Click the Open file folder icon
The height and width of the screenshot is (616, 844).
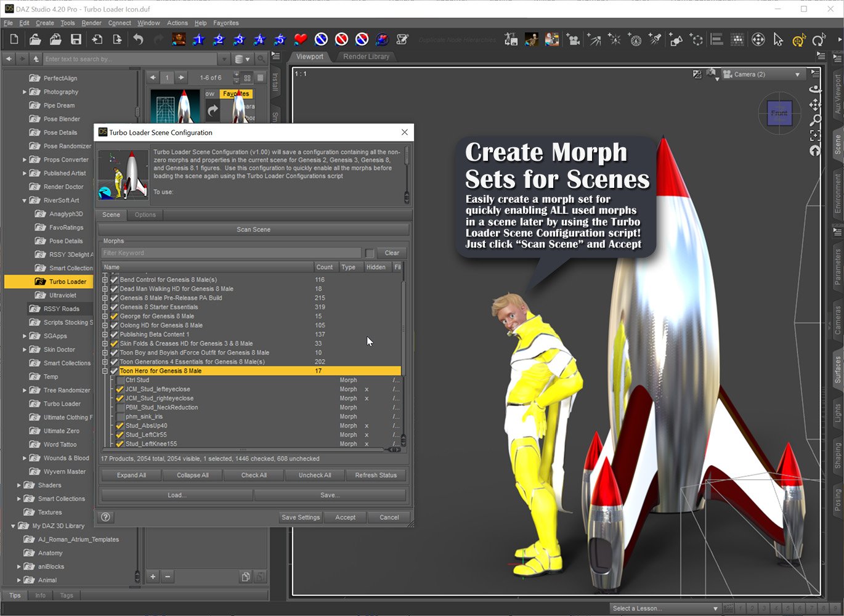(x=35, y=40)
